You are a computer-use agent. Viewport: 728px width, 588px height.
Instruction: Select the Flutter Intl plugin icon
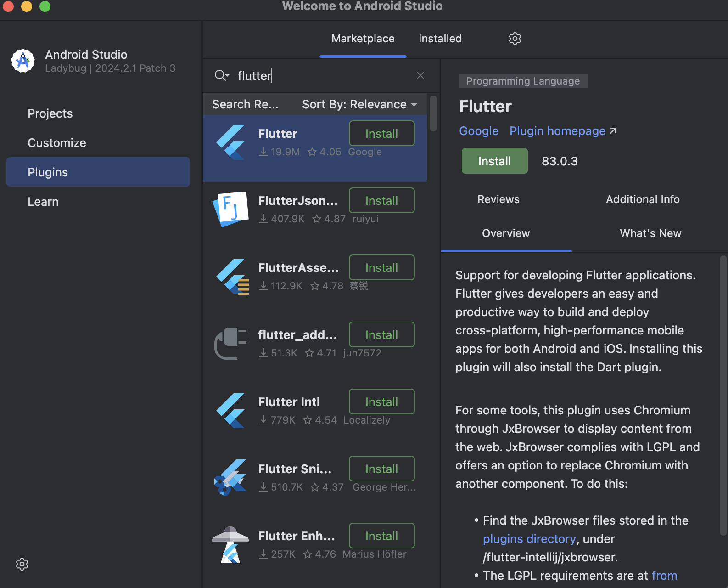coord(230,411)
